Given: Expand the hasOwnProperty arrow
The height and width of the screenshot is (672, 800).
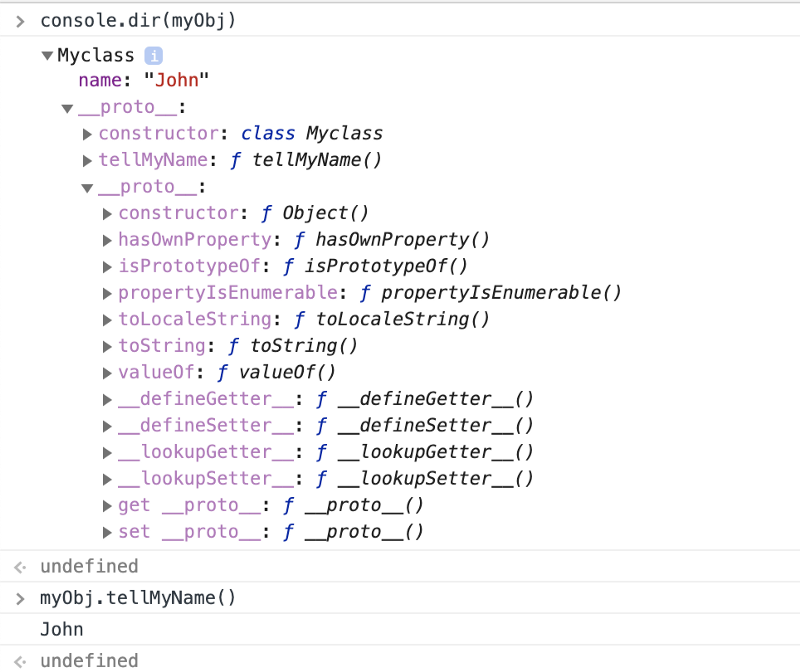Looking at the screenshot, I should tap(108, 240).
